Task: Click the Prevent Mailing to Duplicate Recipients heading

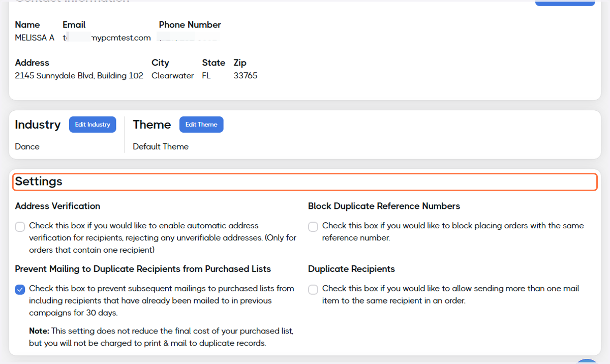Action: click(x=143, y=269)
